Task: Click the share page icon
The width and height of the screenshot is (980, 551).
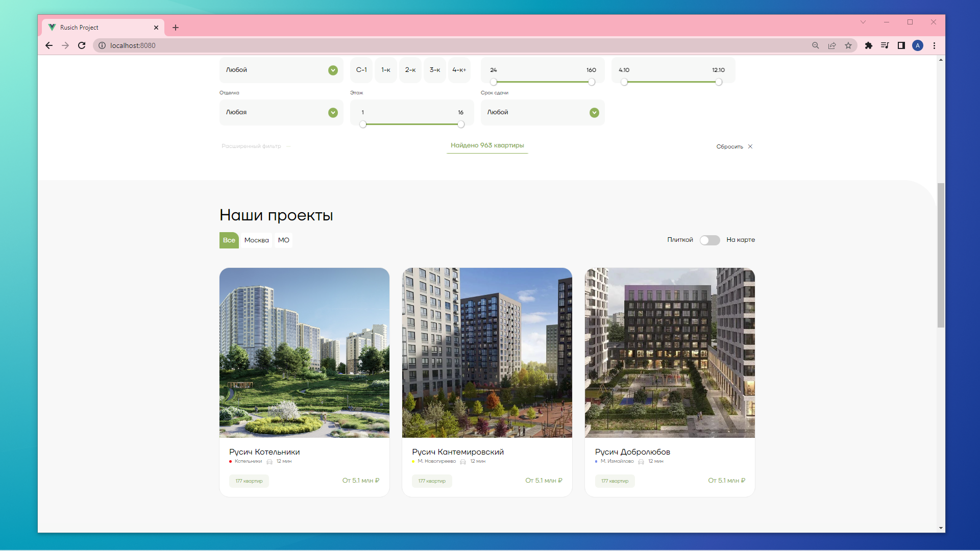Action: (832, 45)
